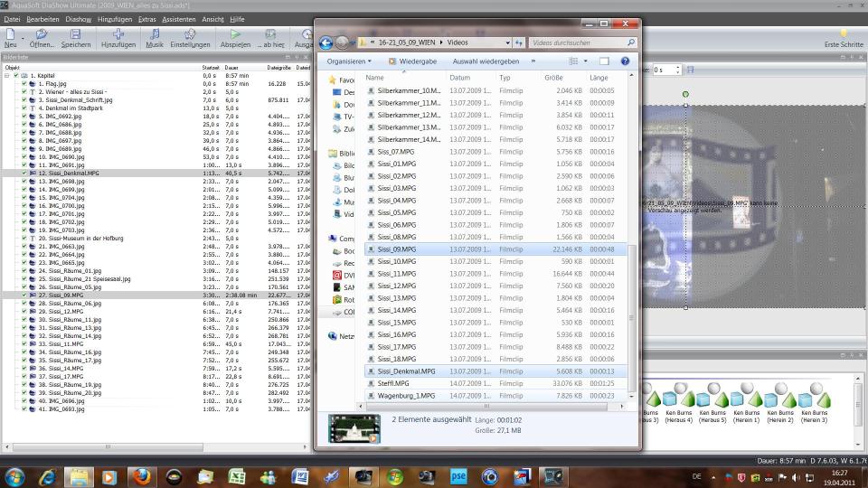Click the Öffnen toolbar icon
The width and height of the screenshot is (868, 488).
(41, 34)
